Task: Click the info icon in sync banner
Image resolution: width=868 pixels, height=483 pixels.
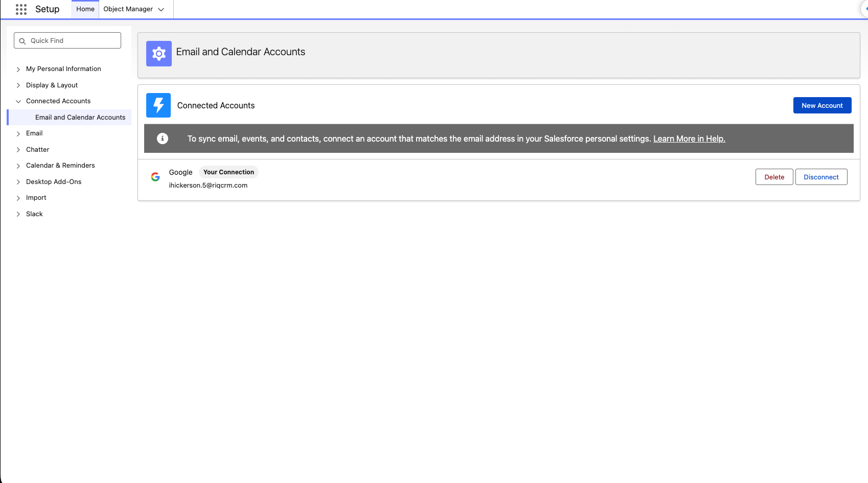Action: pyautogui.click(x=163, y=139)
